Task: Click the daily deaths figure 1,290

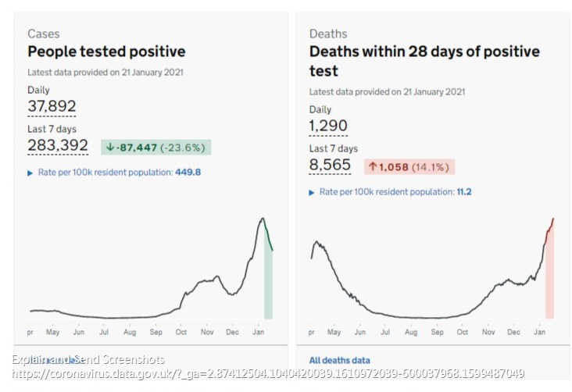Action: (x=328, y=126)
